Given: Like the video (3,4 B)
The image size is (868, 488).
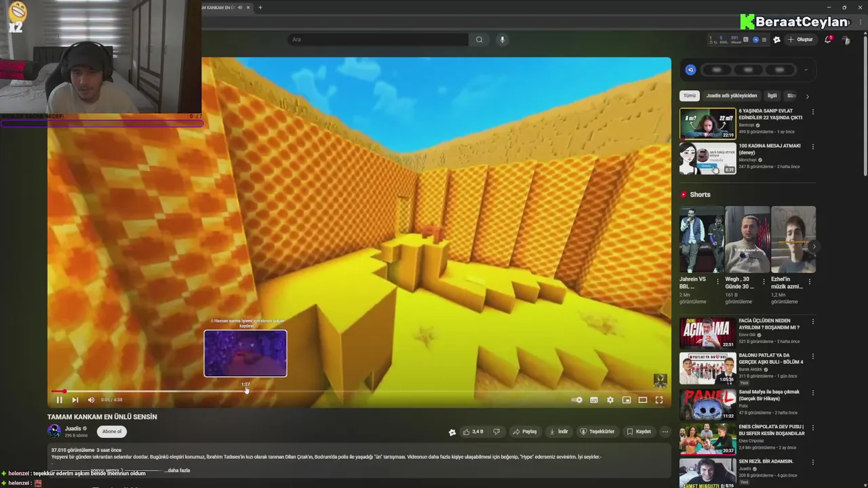Looking at the screenshot, I should pyautogui.click(x=473, y=432).
